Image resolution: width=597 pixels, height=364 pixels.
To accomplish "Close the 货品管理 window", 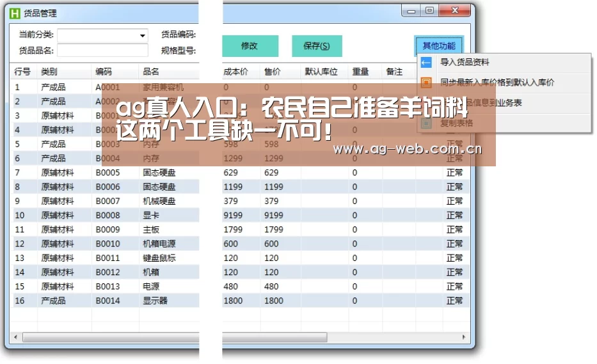I will click(454, 11).
